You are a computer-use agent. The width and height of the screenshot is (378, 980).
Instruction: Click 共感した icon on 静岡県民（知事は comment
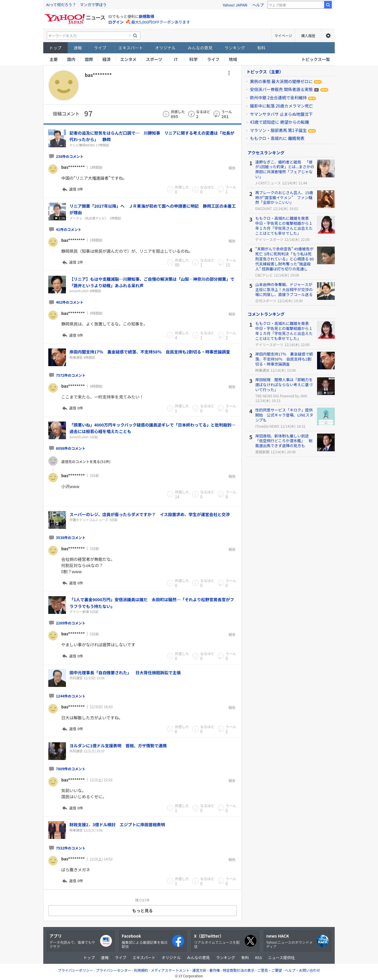pos(170,262)
